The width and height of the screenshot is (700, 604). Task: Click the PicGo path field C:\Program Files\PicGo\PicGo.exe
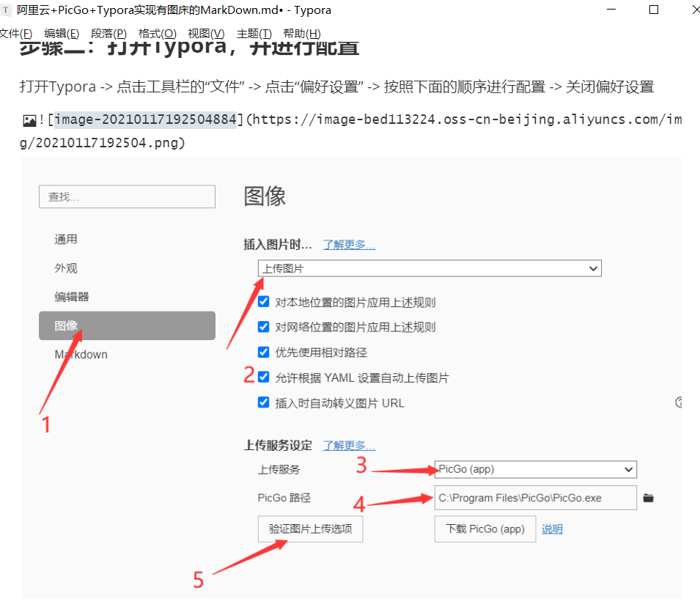coord(535,498)
